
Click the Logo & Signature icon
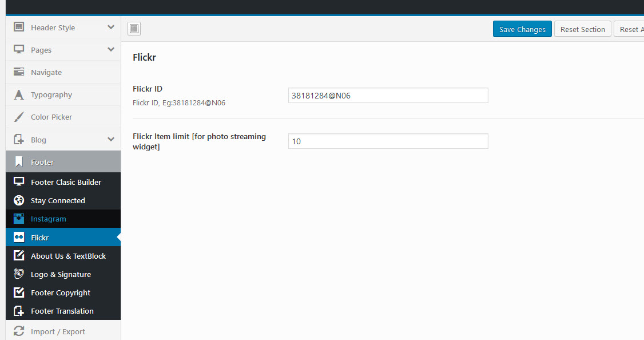click(x=19, y=274)
